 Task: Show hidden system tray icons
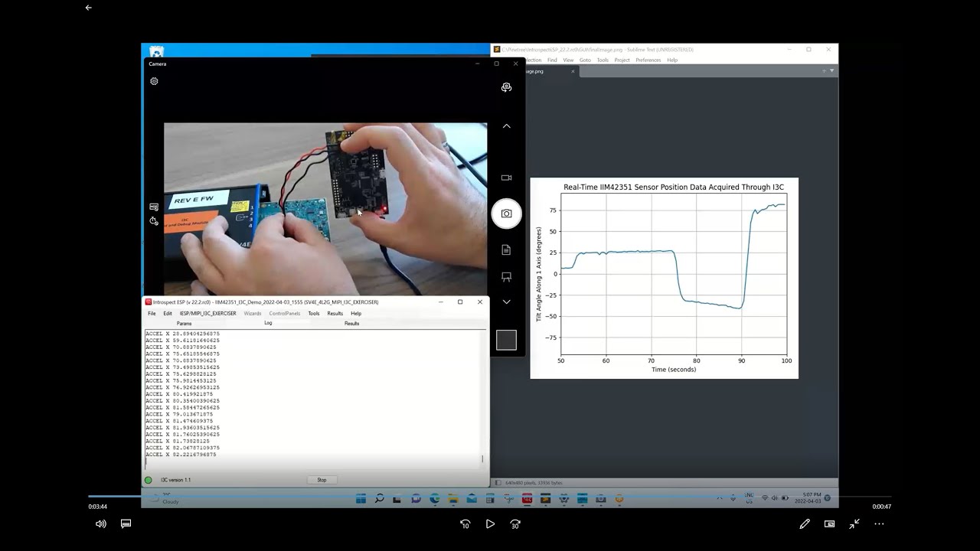[719, 499]
